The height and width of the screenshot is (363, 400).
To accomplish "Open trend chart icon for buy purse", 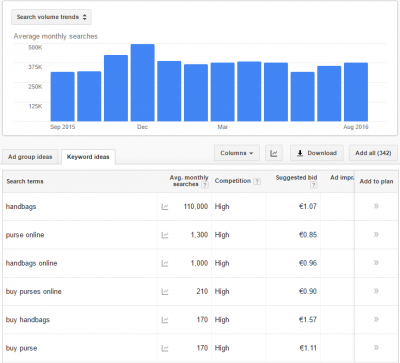I will (x=165, y=349).
